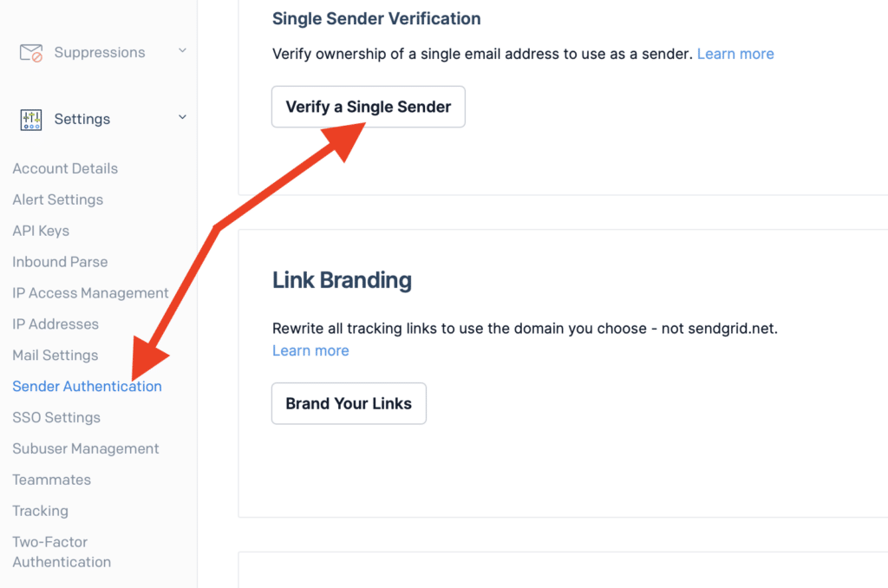Open SSO Settings
888x588 pixels.
click(x=56, y=418)
